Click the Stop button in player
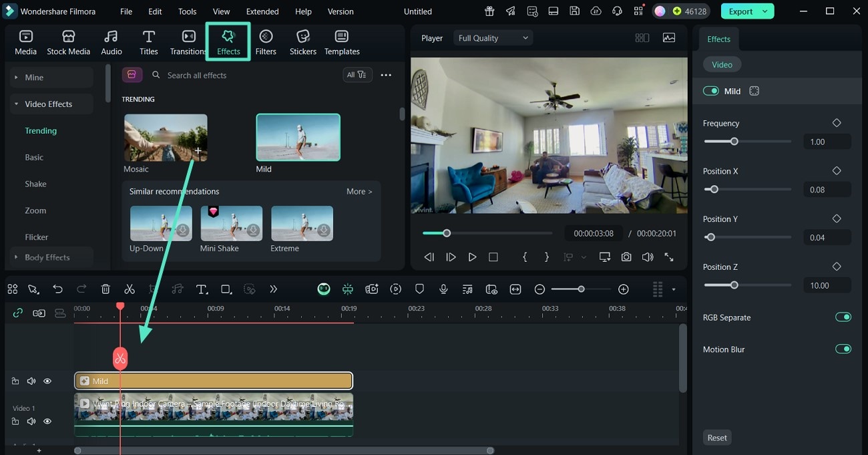Screen dimensions: 868x455 click(x=493, y=257)
